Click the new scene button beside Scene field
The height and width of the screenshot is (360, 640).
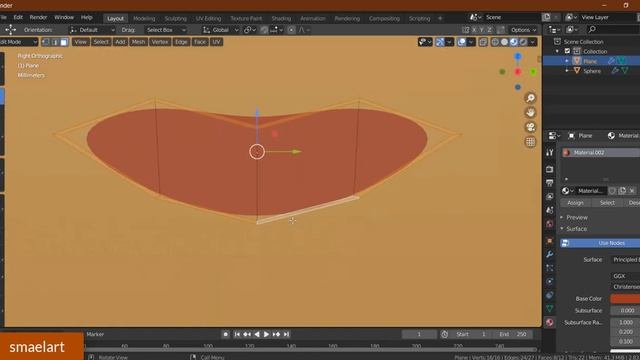click(547, 17)
